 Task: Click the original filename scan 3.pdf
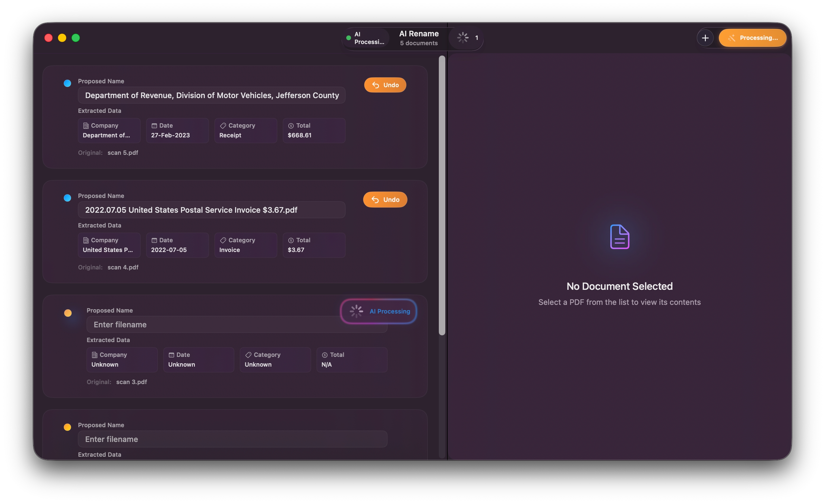coord(132,382)
